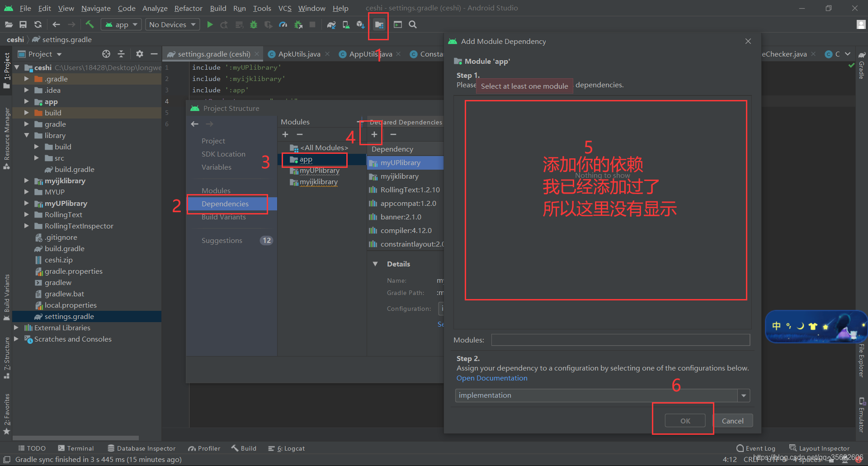
Task: Click the Search Everywhere magnifier icon
Action: point(413,25)
